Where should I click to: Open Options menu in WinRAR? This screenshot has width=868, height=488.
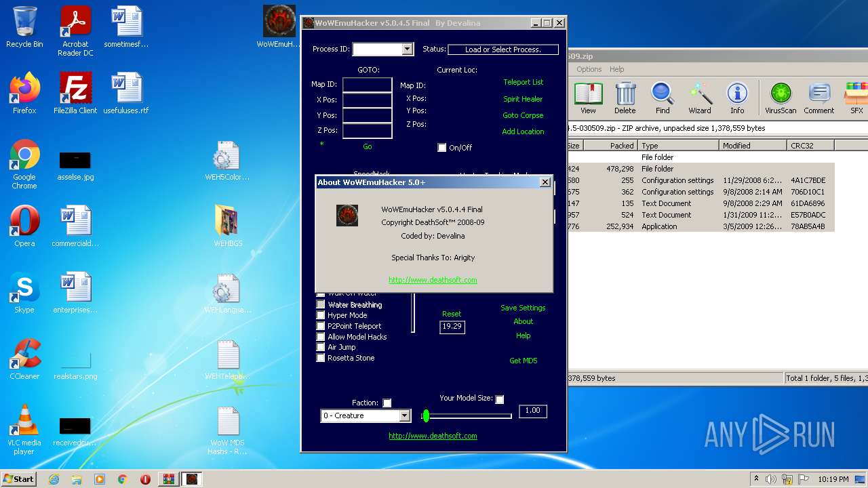[x=589, y=69]
